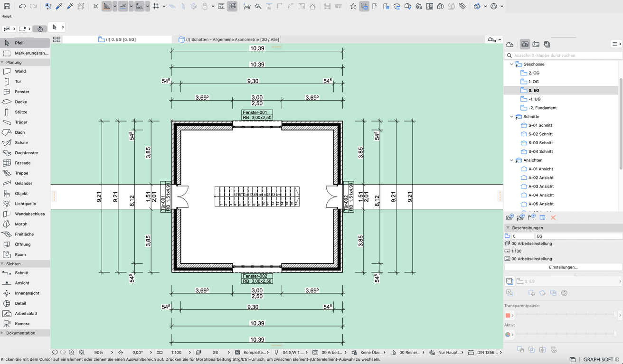Collapse the Beschreibungen panel section
This screenshot has width=623, height=364.
508,228
